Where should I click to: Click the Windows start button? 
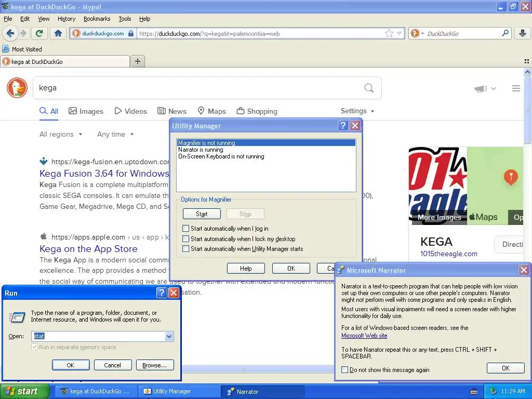(24, 391)
